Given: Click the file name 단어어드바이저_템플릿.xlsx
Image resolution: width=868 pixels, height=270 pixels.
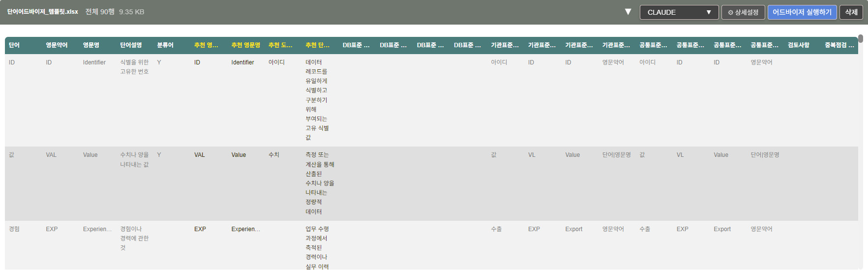Looking at the screenshot, I should [42, 12].
